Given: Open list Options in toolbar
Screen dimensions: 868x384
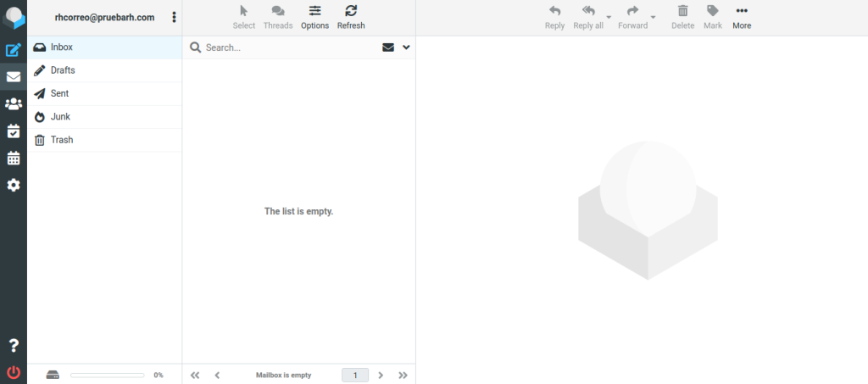Looking at the screenshot, I should pos(314,16).
